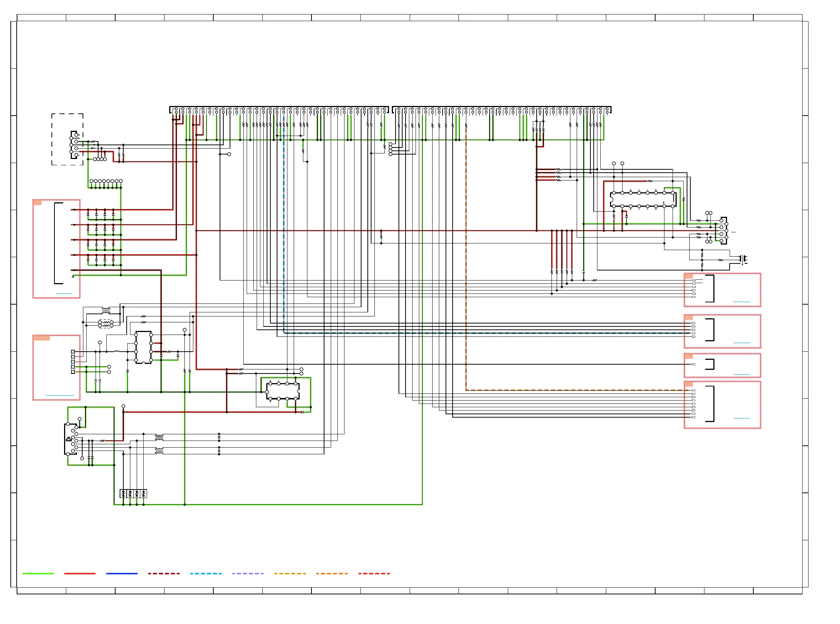
Task: Click the solid blue legend line
Action: point(122,574)
